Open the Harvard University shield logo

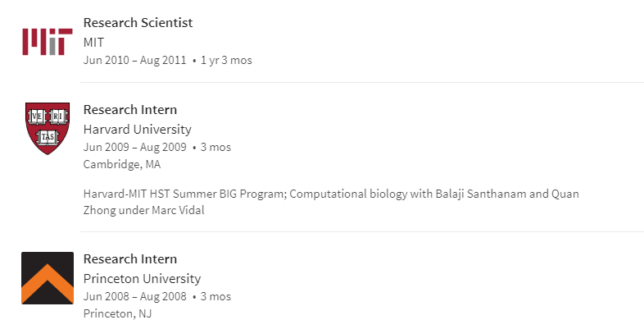[x=48, y=128]
